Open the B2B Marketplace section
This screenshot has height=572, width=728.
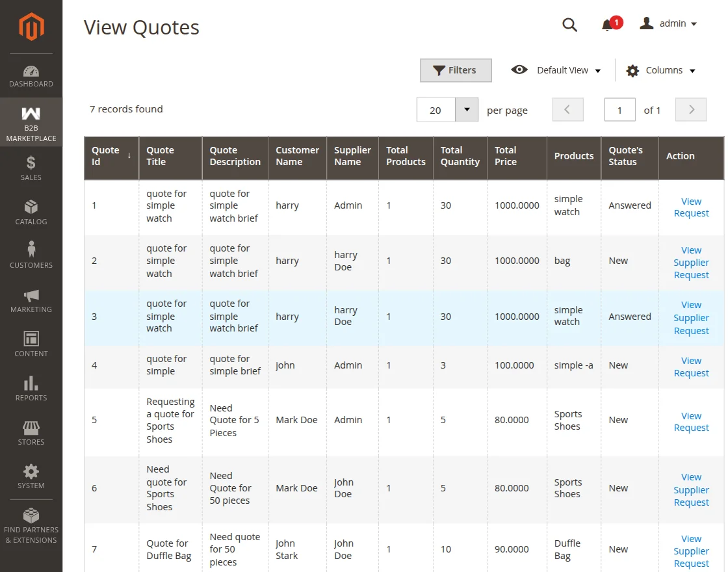coord(31,122)
